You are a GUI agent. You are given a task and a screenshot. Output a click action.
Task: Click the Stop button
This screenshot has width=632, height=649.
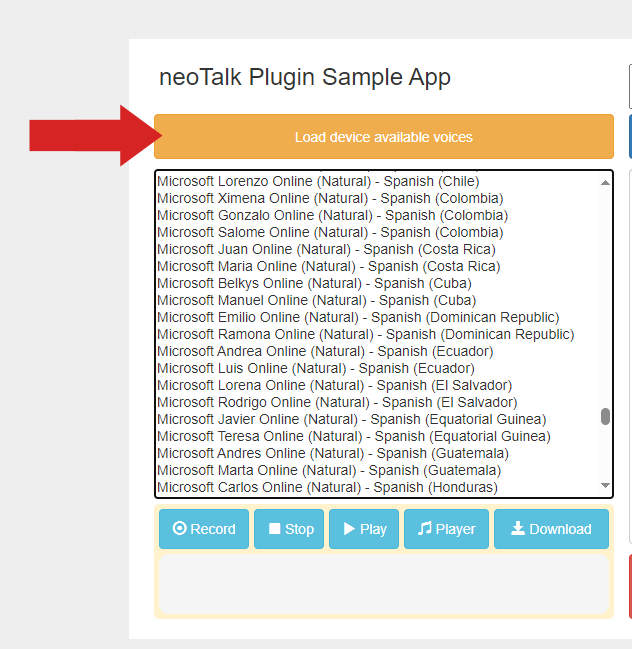(x=289, y=529)
